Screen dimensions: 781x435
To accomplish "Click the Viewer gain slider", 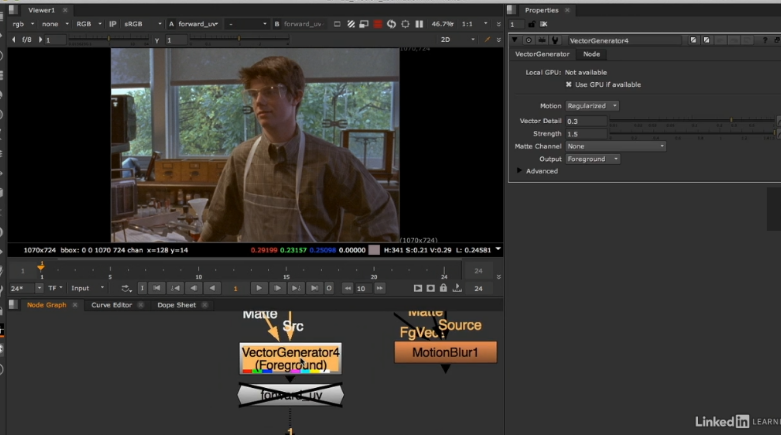I will 109,39.
